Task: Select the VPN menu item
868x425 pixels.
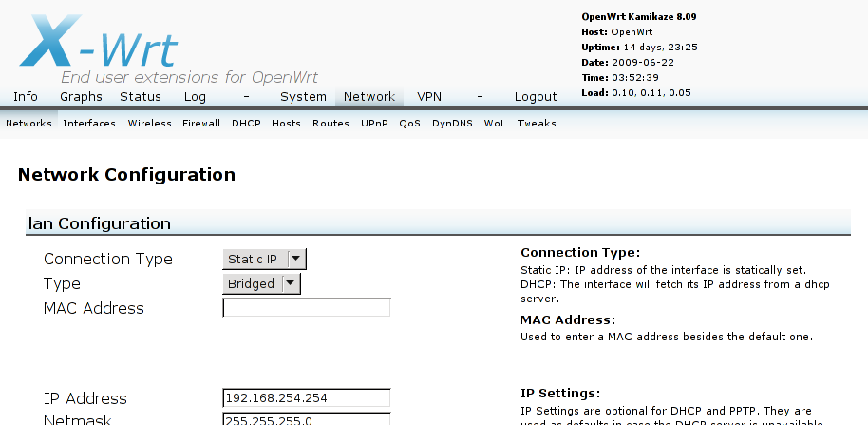Action: coord(429,97)
